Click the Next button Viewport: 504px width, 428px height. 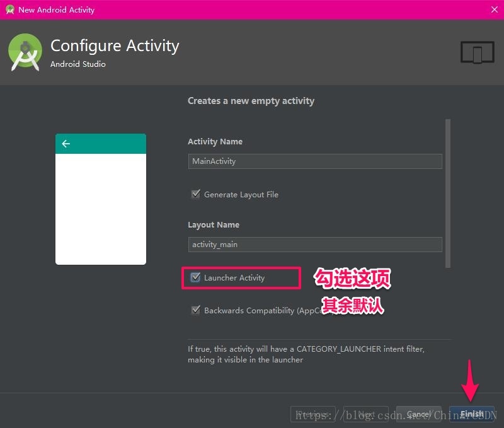click(366, 414)
